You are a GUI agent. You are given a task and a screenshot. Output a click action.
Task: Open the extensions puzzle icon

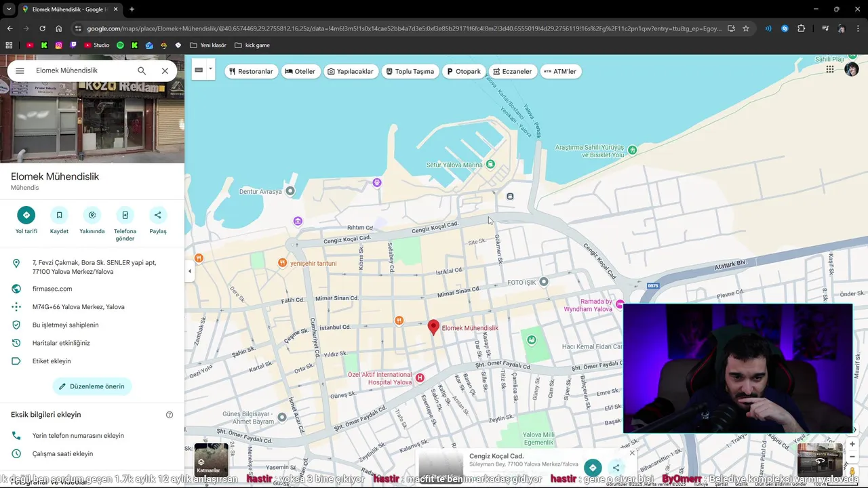(801, 28)
